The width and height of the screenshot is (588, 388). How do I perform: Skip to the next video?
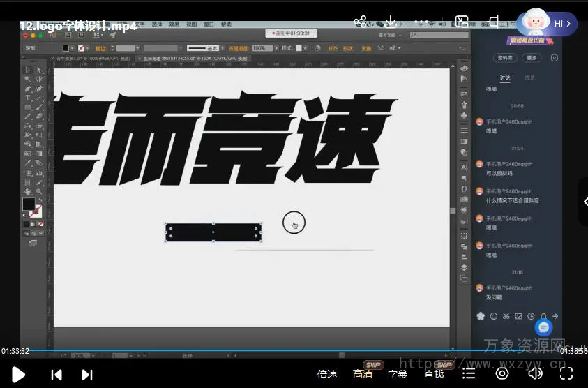[87, 375]
